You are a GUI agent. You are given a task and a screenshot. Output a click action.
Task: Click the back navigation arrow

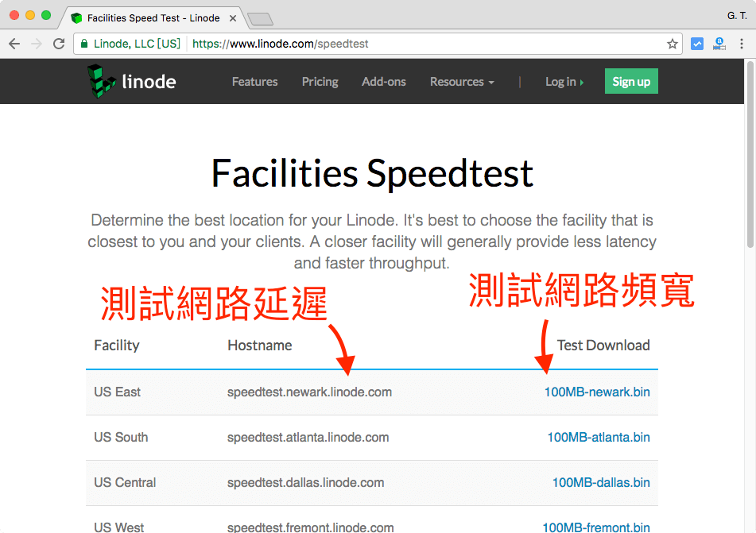coord(14,44)
